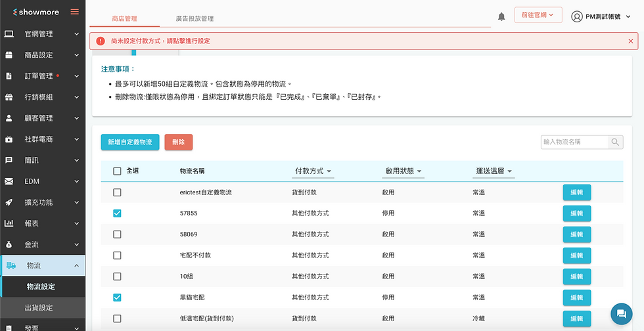Click the 物流 truck icon
The height and width of the screenshot is (331, 644).
tap(11, 266)
